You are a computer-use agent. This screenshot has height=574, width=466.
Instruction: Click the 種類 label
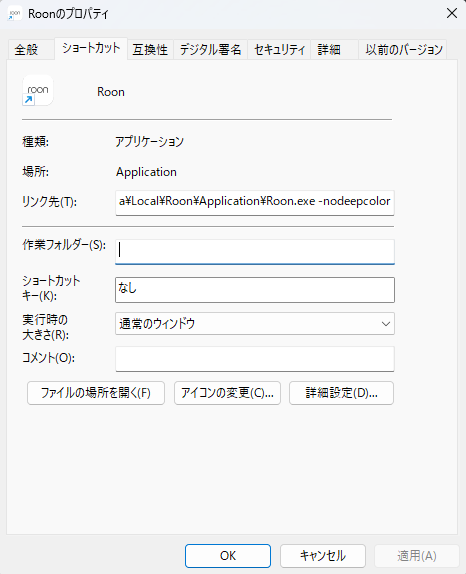tap(36, 142)
